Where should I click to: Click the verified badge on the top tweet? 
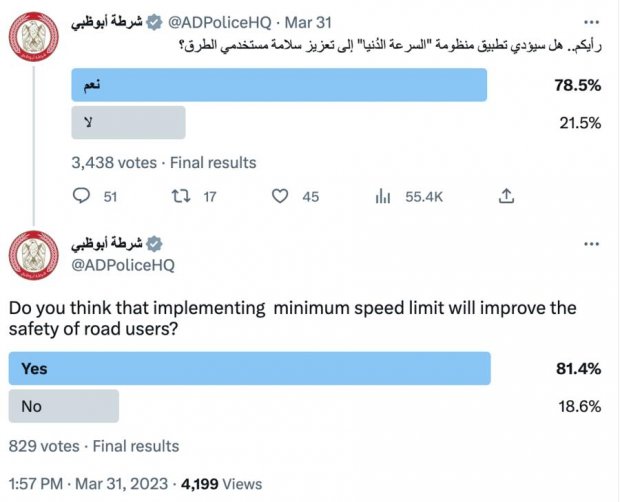point(153,20)
